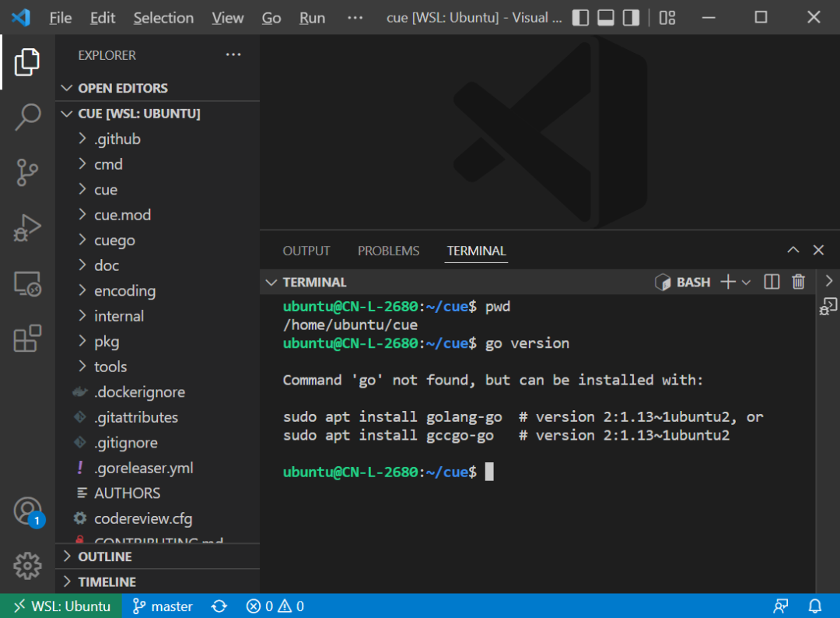Open the Run menu
This screenshot has width=840, height=618.
click(312, 17)
